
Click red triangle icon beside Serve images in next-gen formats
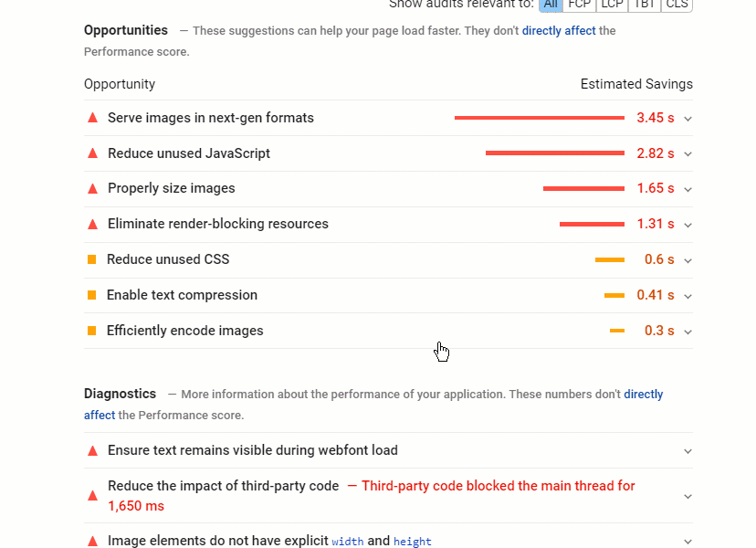[x=92, y=118]
